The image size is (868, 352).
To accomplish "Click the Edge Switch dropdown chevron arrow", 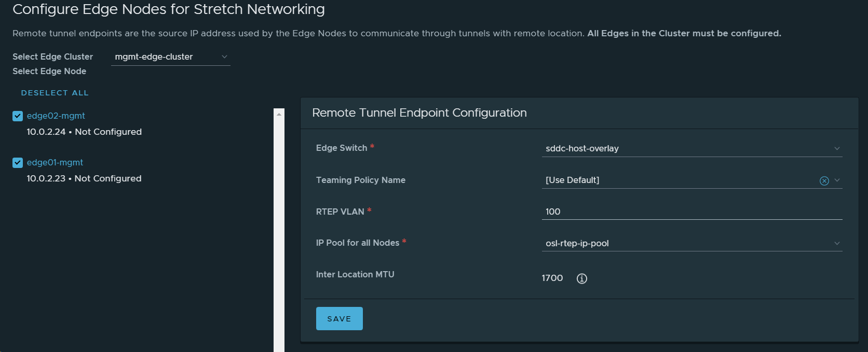I will click(x=837, y=149).
